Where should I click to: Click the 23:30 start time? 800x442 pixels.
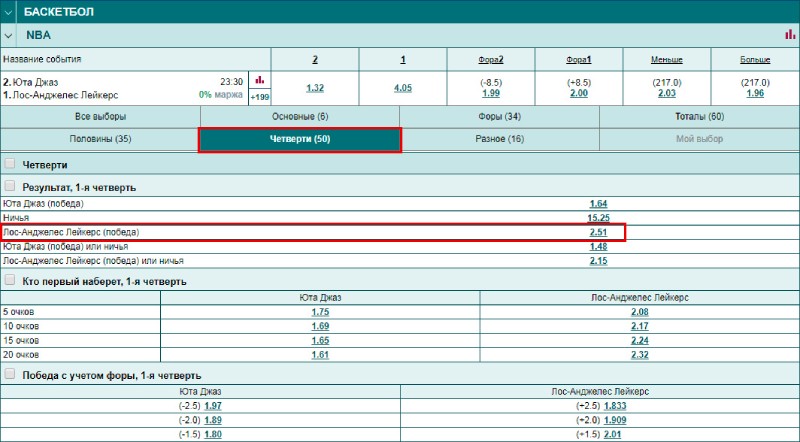[231, 82]
